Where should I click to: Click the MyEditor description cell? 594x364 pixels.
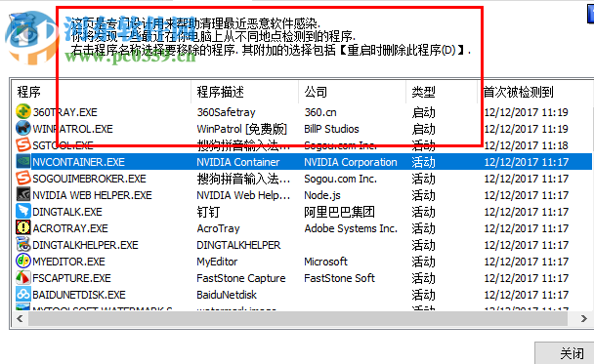(217, 262)
